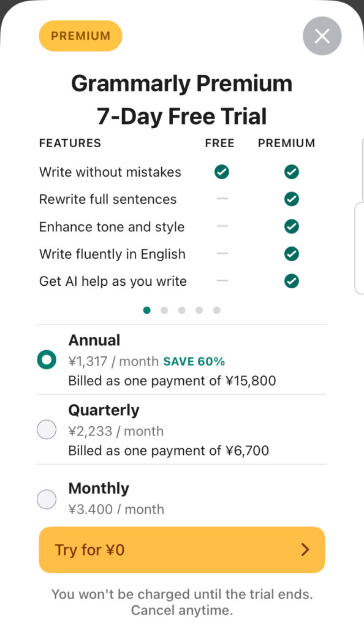Click the Premium checkmark for Get AI help
364x628 pixels.
point(292,281)
